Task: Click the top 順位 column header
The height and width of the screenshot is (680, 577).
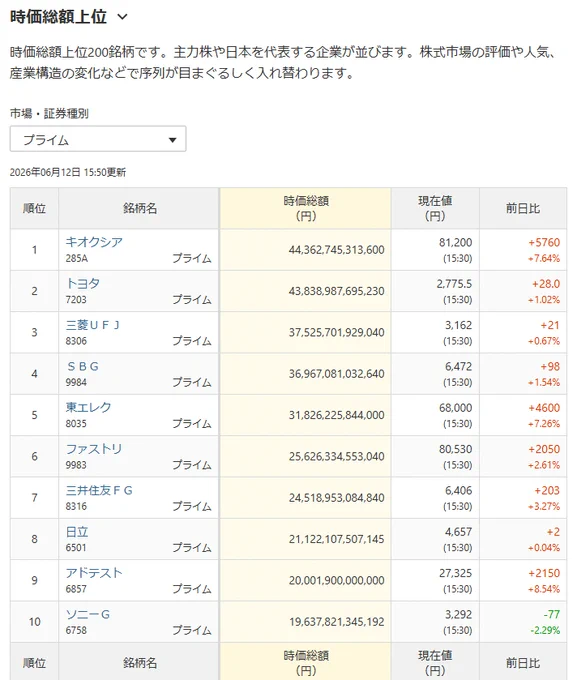Action: click(34, 208)
